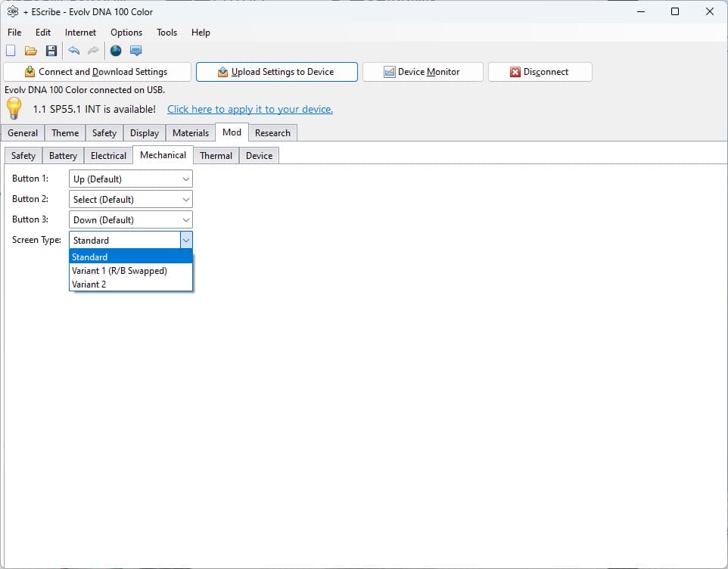Viewport: 728px width, 569px height.
Task: Click the lightbulb update notification icon
Action: pyautogui.click(x=14, y=108)
